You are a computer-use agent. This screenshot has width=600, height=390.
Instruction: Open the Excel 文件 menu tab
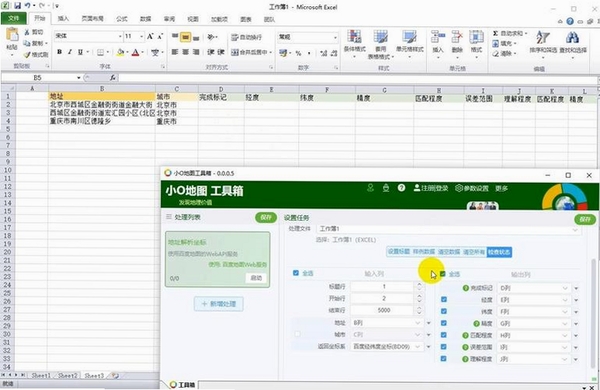point(13,18)
